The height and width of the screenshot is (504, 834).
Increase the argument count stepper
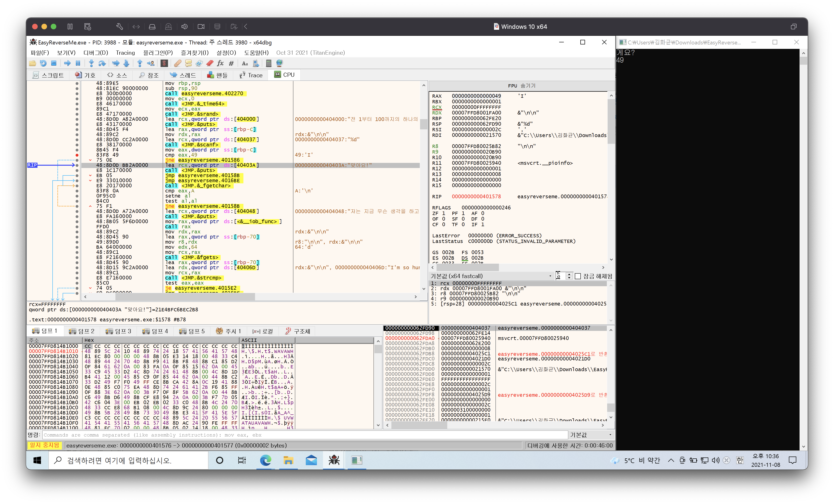tap(569, 274)
